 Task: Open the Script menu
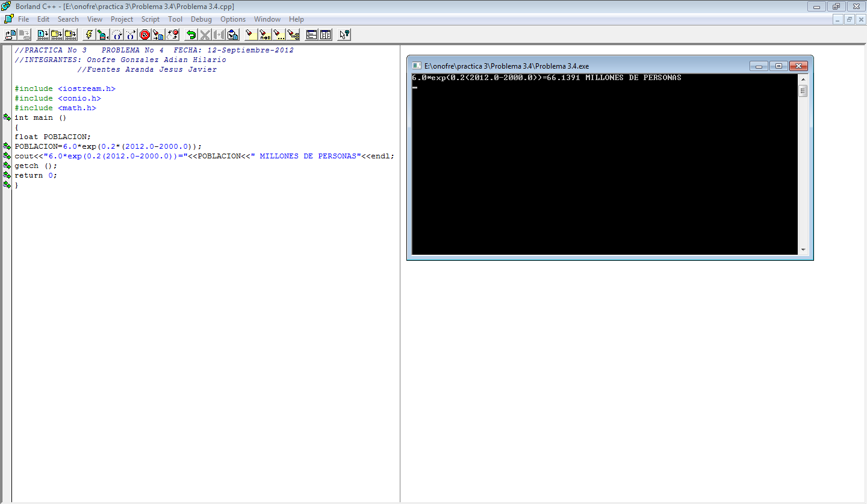tap(150, 19)
